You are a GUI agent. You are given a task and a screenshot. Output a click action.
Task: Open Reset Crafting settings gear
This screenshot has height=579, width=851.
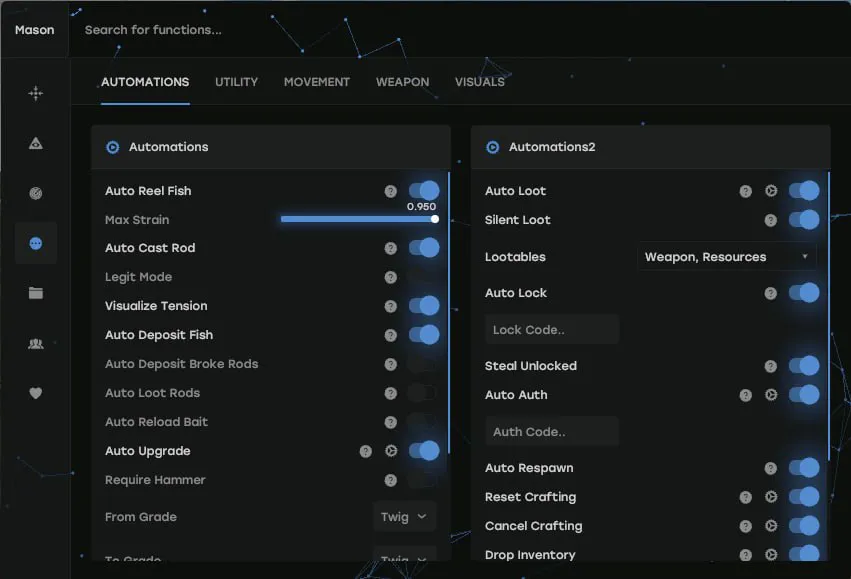(x=771, y=497)
